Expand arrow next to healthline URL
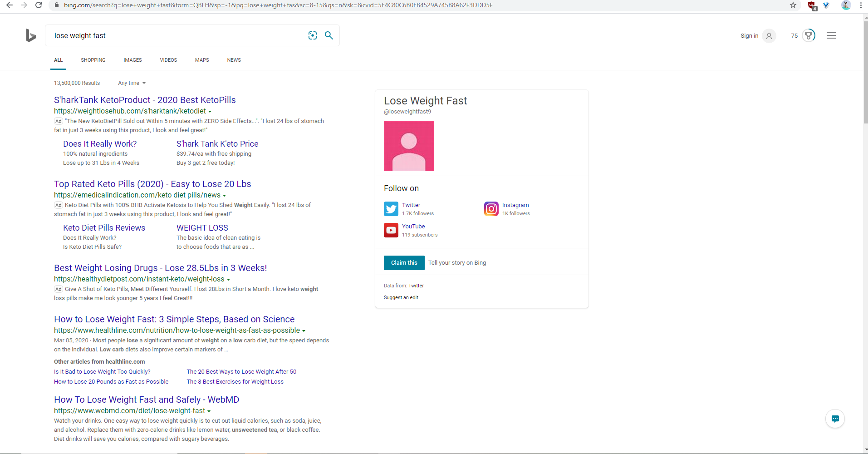The image size is (868, 454). pos(304,331)
